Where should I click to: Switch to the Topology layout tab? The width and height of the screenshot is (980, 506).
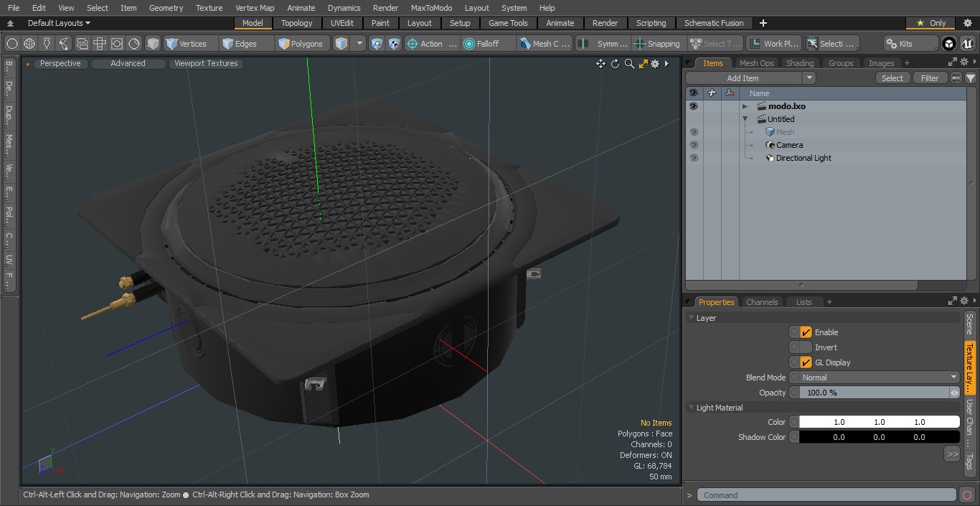[x=296, y=23]
